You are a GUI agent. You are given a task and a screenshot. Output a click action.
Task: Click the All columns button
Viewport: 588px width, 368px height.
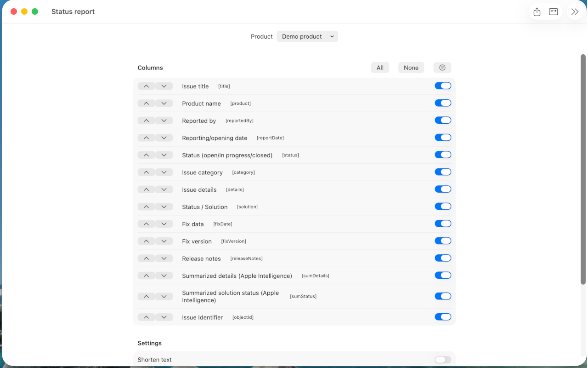(380, 68)
